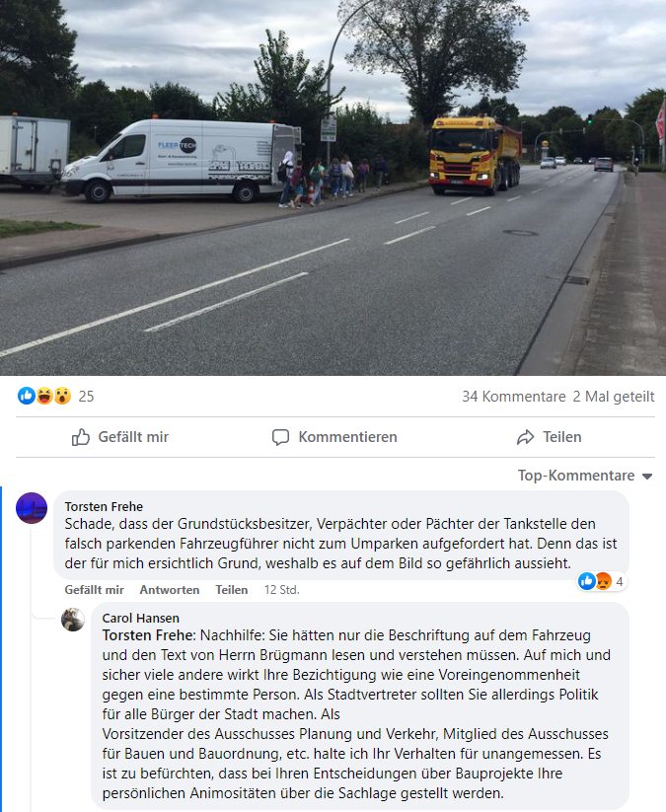Reply to Torsten Frehe's comment via Antworten
The width and height of the screenshot is (666, 812).
pos(170,590)
